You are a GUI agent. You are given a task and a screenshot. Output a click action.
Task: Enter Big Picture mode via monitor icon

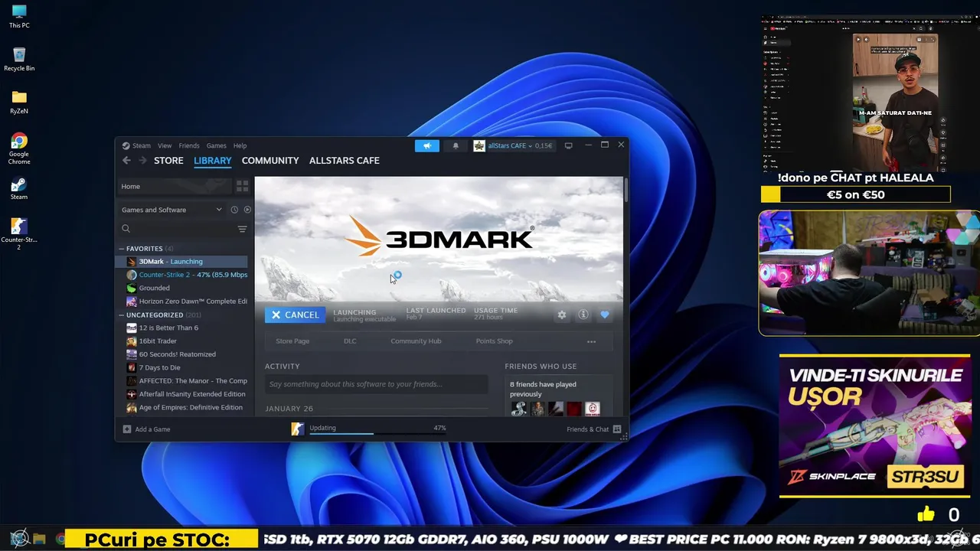click(x=568, y=145)
